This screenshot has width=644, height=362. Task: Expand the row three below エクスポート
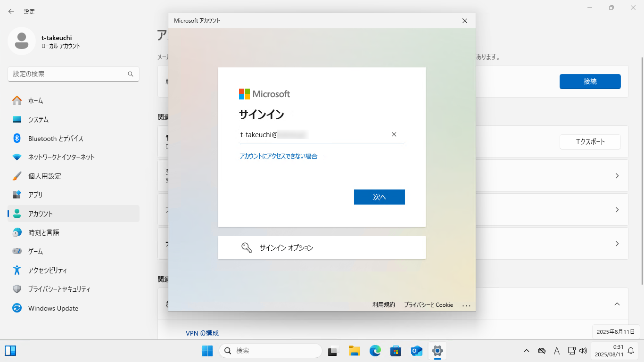(x=617, y=244)
